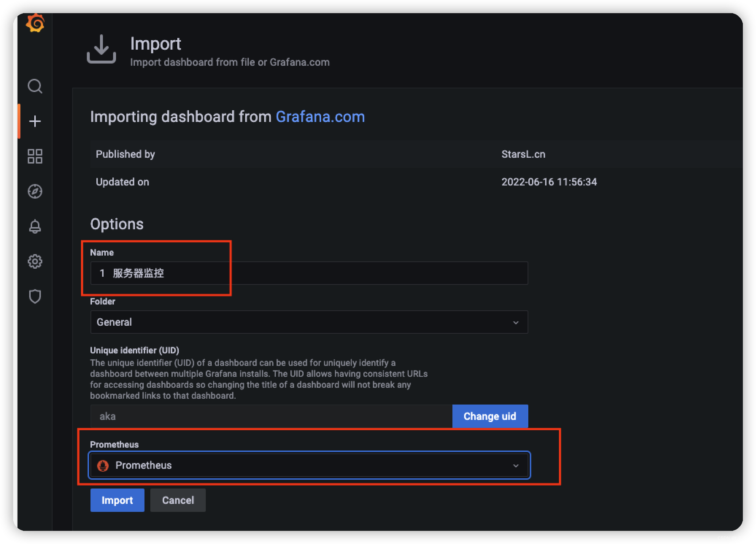The height and width of the screenshot is (544, 756).
Task: Click the Grafana logo icon
Action: (x=35, y=23)
